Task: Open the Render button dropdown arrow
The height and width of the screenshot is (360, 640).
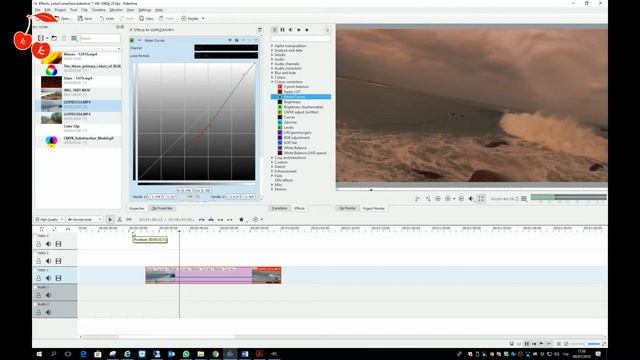Action: tap(203, 18)
